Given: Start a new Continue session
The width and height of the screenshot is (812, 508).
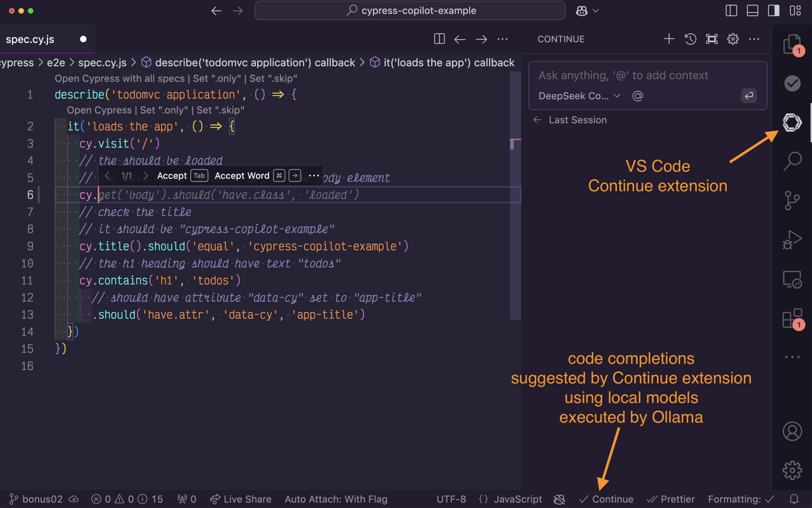Looking at the screenshot, I should [669, 39].
